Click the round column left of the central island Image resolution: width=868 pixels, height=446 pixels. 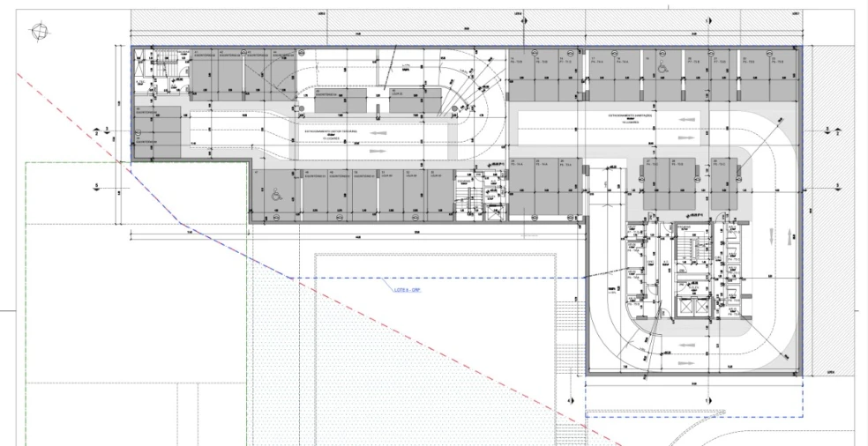pos(303,109)
